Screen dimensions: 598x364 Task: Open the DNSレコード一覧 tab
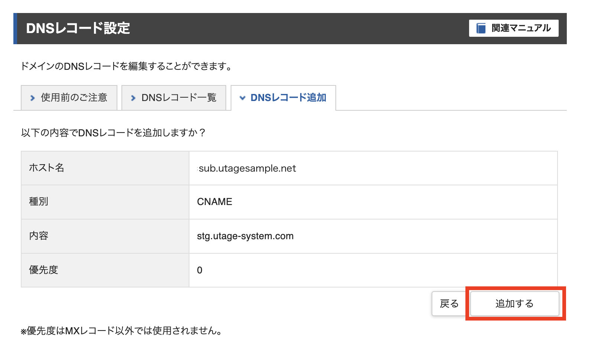[x=174, y=98]
